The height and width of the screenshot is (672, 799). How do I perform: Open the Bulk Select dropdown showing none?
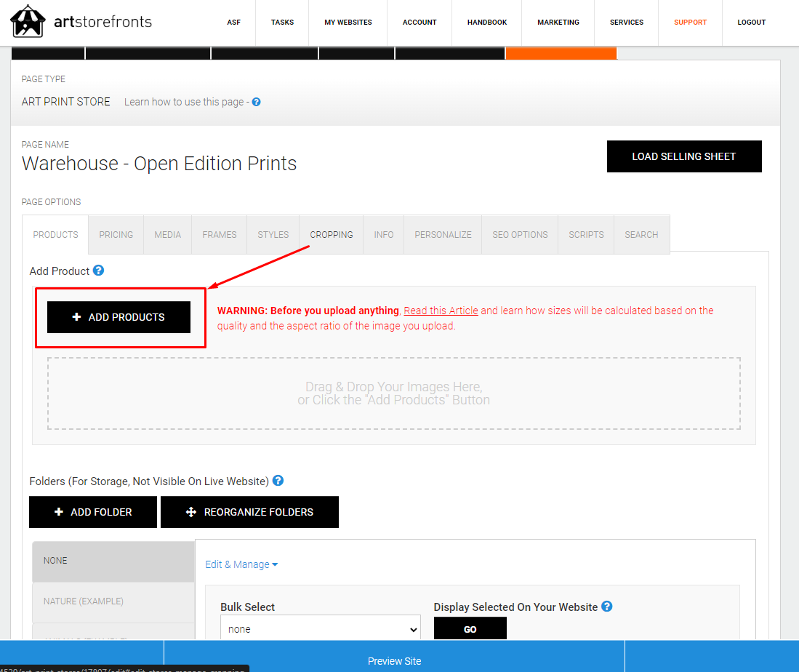320,628
